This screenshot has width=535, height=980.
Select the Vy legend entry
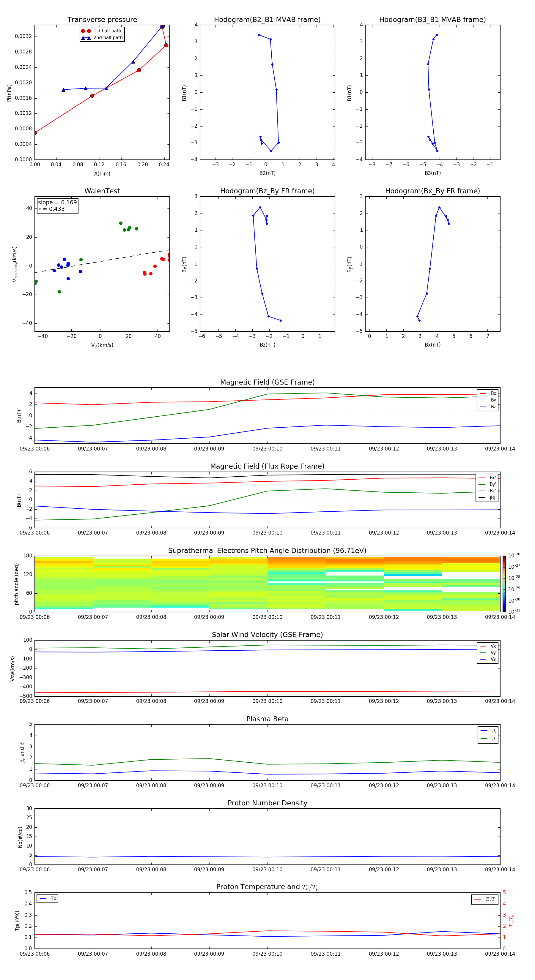click(488, 652)
